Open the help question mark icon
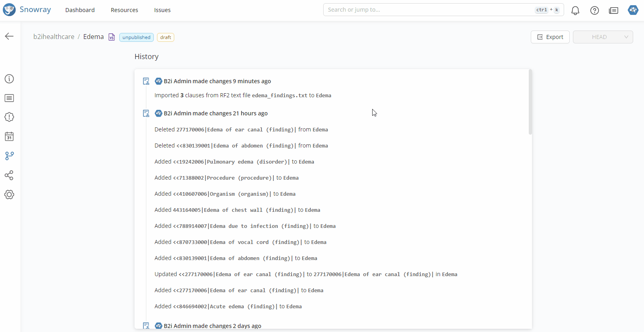This screenshot has width=644, height=332. pos(594,10)
